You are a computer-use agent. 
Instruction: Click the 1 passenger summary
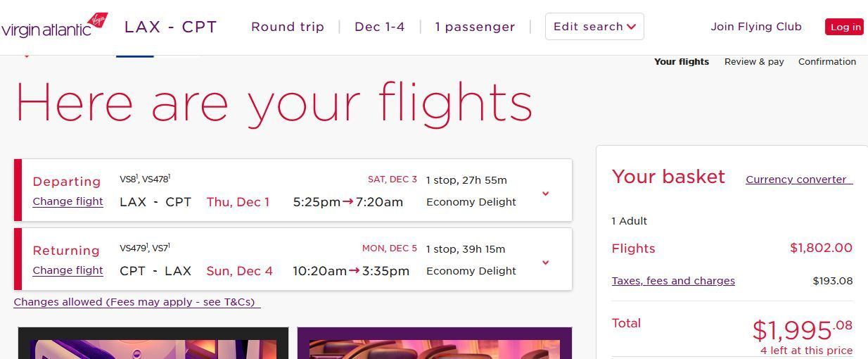(x=475, y=27)
